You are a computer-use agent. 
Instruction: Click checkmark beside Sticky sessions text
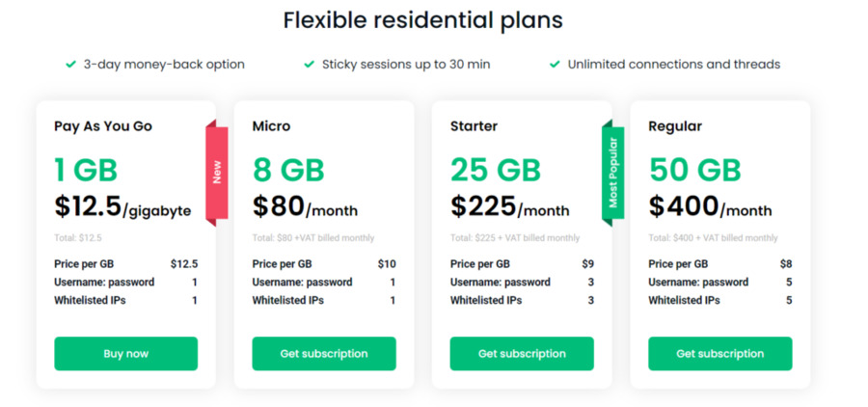309,65
